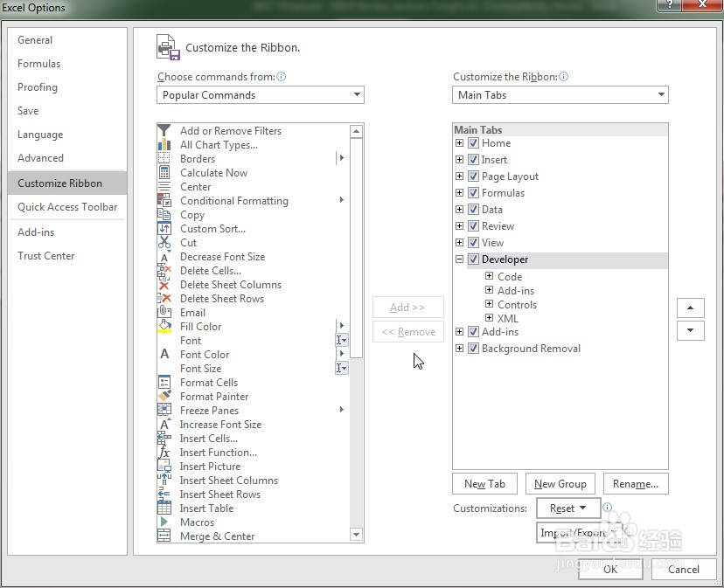Click the Delete Cells icon
Image resolution: width=724 pixels, height=588 pixels.
coord(164,271)
